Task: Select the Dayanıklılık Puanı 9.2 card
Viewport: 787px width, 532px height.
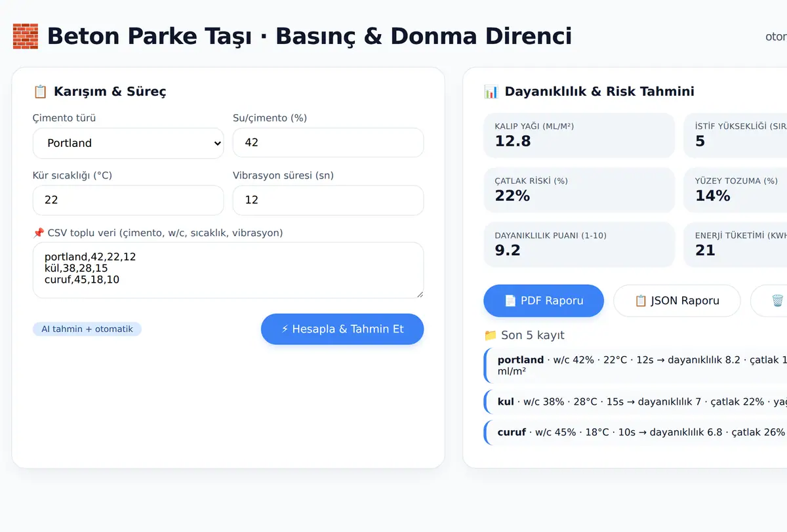Action: 579,244
